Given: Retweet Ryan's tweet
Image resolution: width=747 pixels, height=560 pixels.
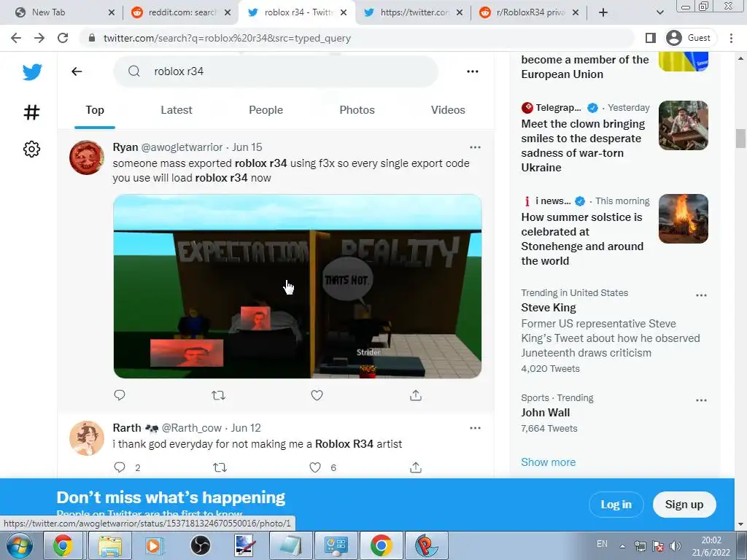Looking at the screenshot, I should click(218, 395).
